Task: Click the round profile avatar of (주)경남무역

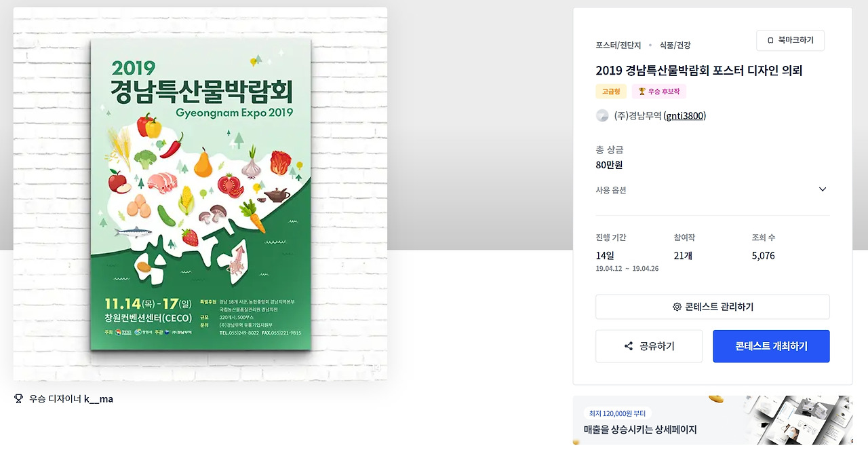Action: coord(602,115)
